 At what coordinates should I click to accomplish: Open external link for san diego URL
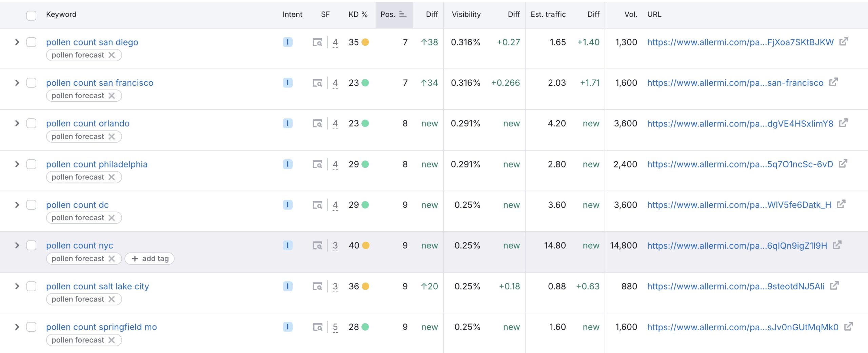(843, 42)
